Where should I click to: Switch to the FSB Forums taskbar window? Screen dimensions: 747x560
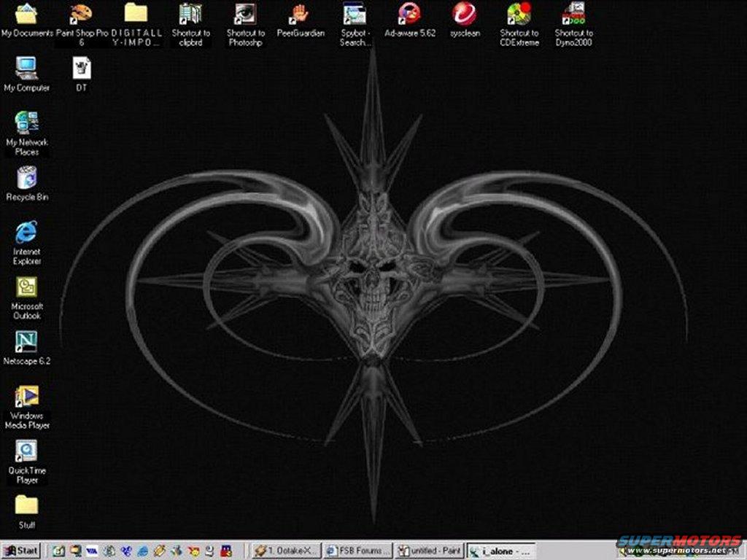tap(357, 551)
